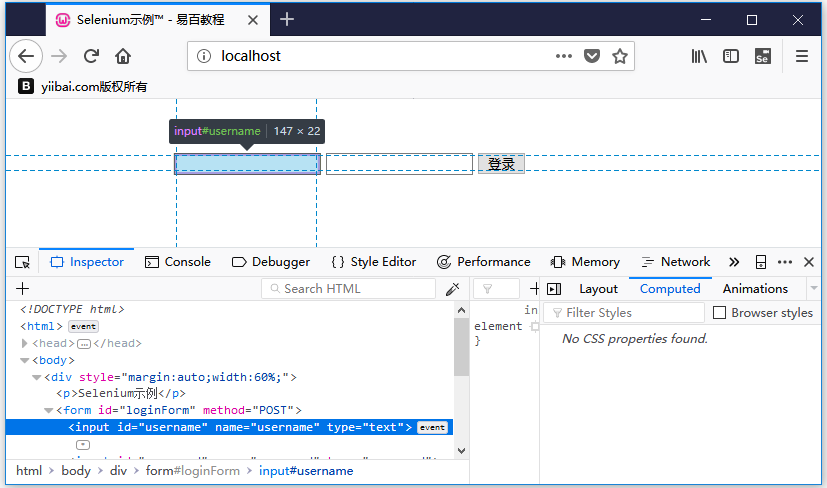827x488 pixels.
Task: Collapse the body element node
Action: [x=24, y=360]
